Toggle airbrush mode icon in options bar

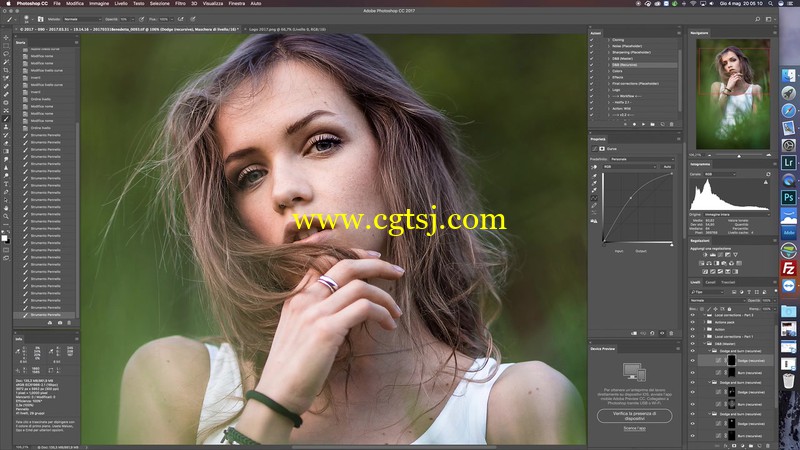click(x=181, y=19)
